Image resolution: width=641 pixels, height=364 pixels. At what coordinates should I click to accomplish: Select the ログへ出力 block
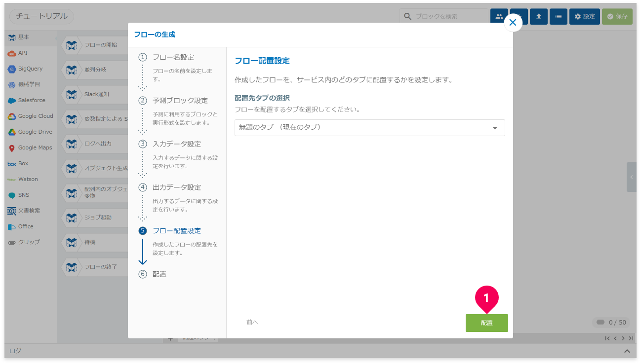click(x=95, y=144)
